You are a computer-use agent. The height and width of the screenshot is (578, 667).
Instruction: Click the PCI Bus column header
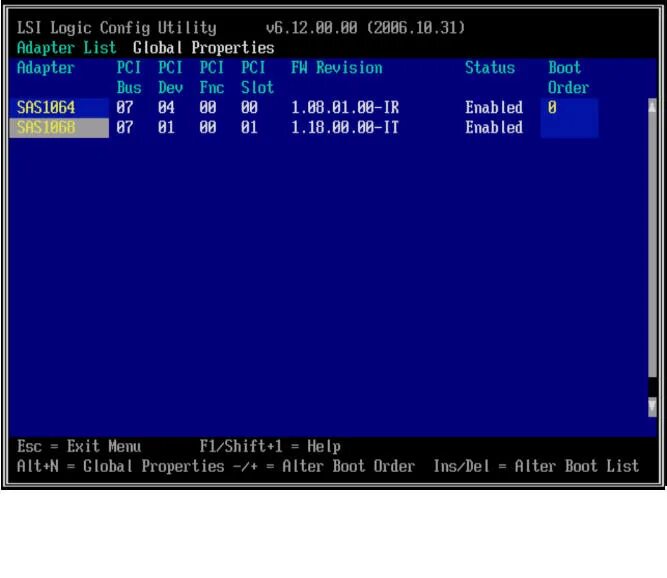click(129, 77)
